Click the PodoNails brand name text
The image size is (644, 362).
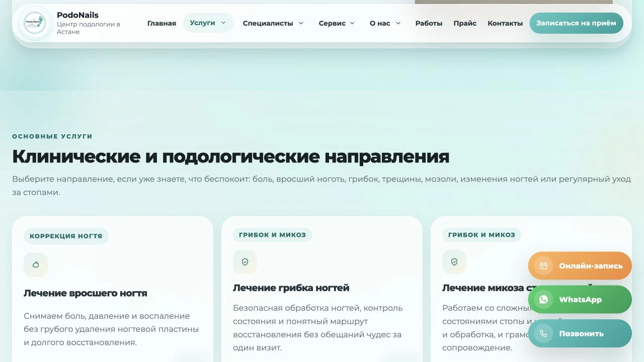[77, 15]
